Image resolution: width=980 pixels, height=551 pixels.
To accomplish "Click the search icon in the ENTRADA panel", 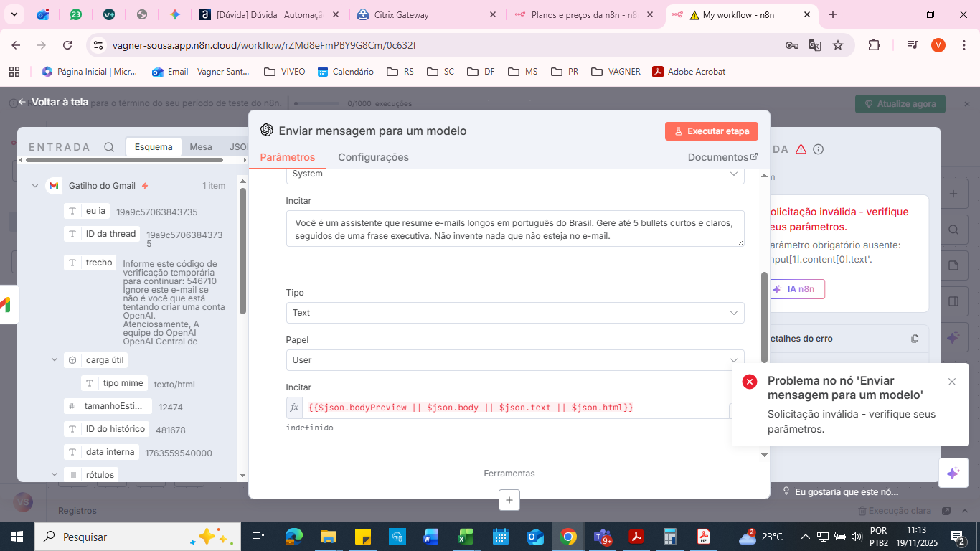I will tap(109, 147).
